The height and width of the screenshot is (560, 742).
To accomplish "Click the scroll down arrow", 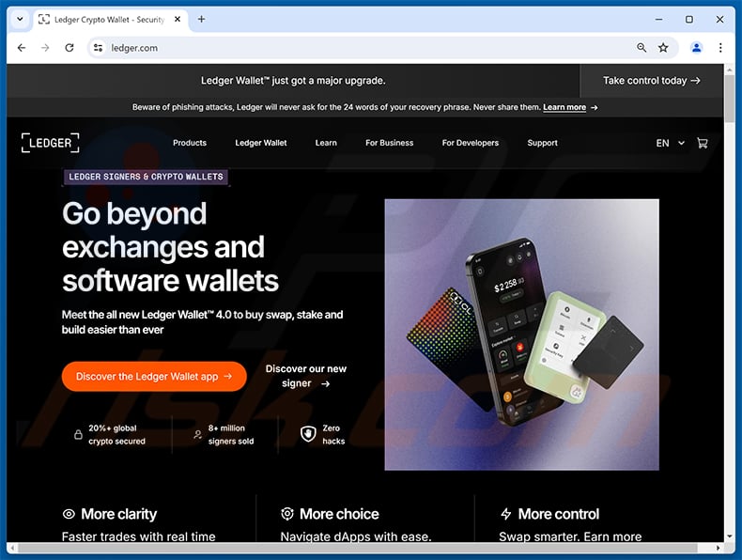I will click(x=729, y=537).
